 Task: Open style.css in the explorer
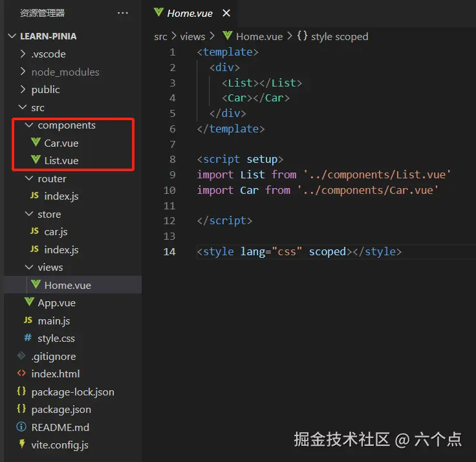56,339
